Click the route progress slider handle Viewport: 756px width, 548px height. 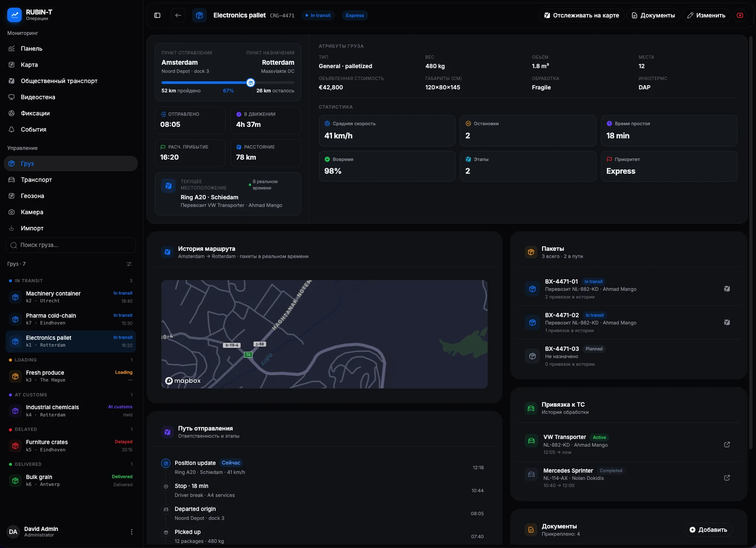pyautogui.click(x=251, y=83)
